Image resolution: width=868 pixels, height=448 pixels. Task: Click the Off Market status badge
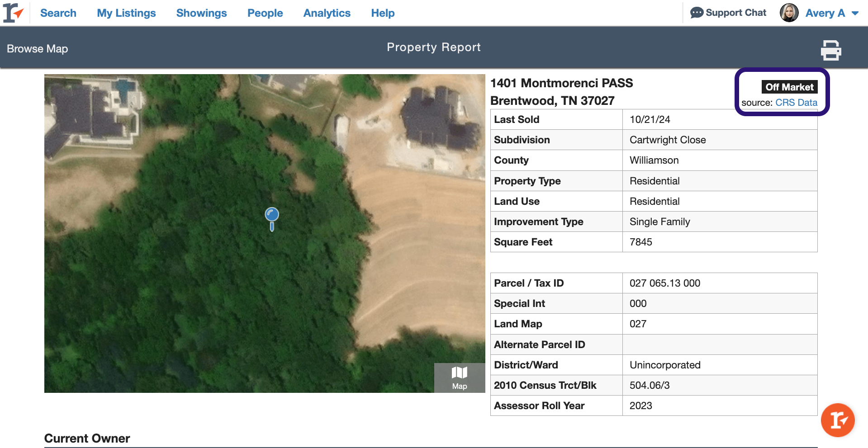789,87
